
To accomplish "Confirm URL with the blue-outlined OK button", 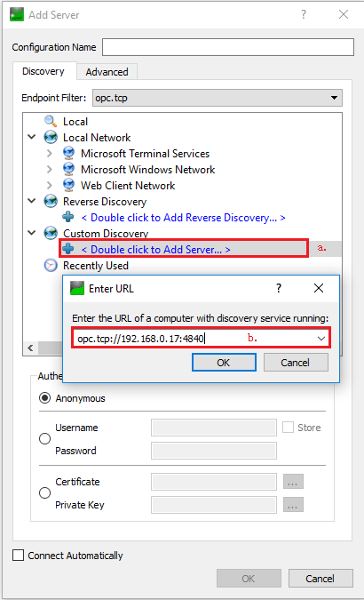I will [x=224, y=363].
